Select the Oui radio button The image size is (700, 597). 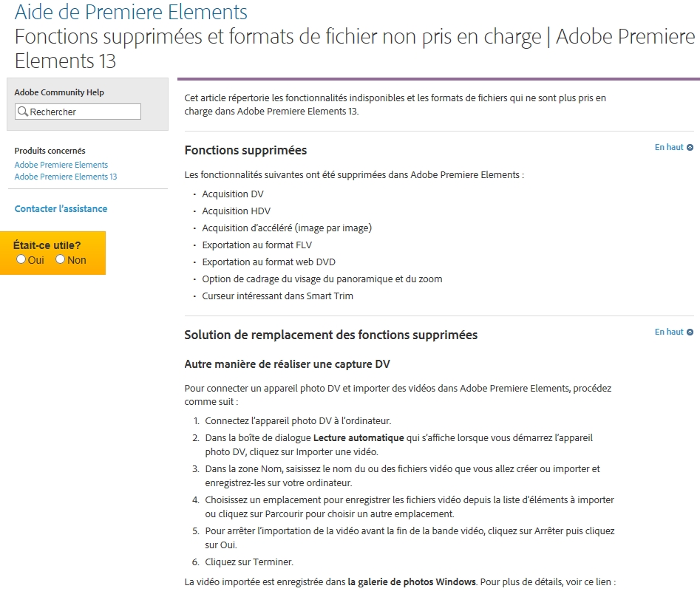21,259
